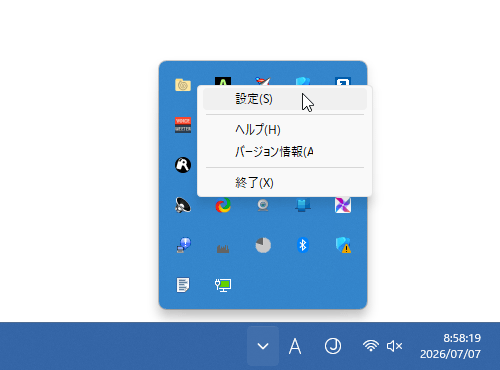Select バージョン情報 menu entry
Image resolution: width=500 pixels, height=370 pixels.
point(285,152)
